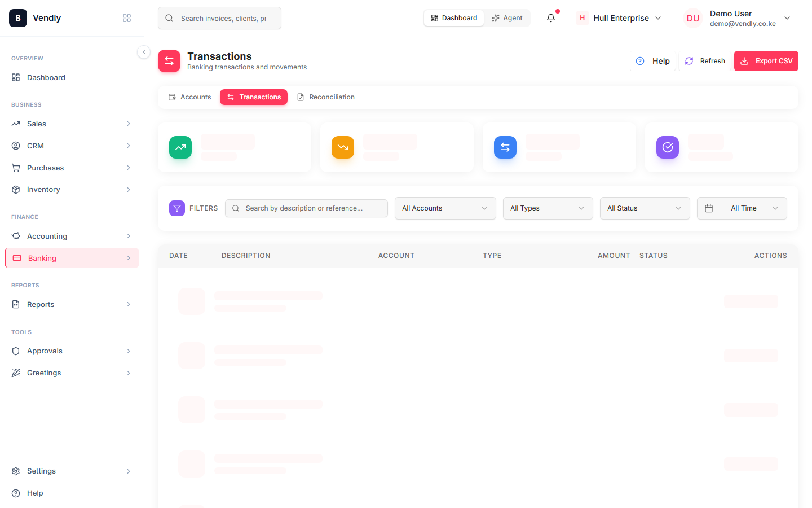Viewport: 812px width, 508px height.
Task: Open the Inventory sidebar section
Action: click(72, 190)
